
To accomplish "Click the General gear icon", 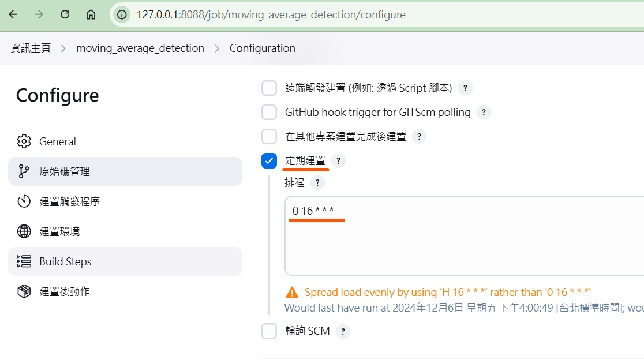I will (x=24, y=141).
